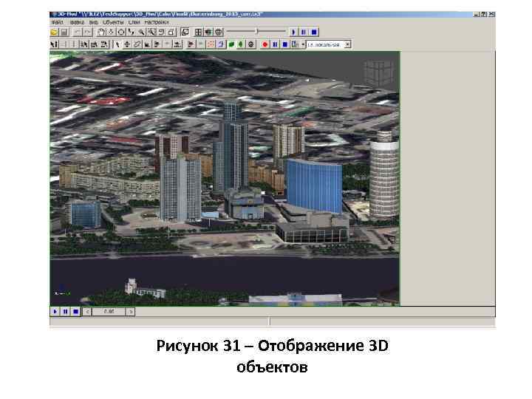Click the save diskette icon
The width and height of the screenshot is (532, 399).
pos(64,33)
